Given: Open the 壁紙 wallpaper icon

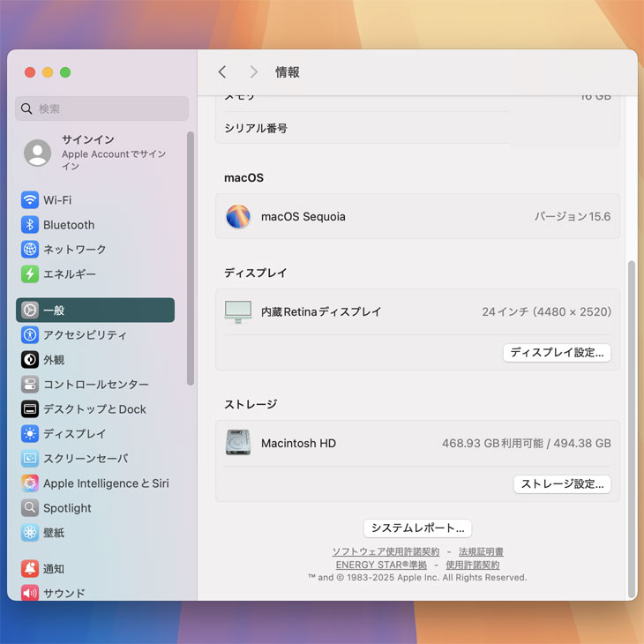Looking at the screenshot, I should 30,533.
